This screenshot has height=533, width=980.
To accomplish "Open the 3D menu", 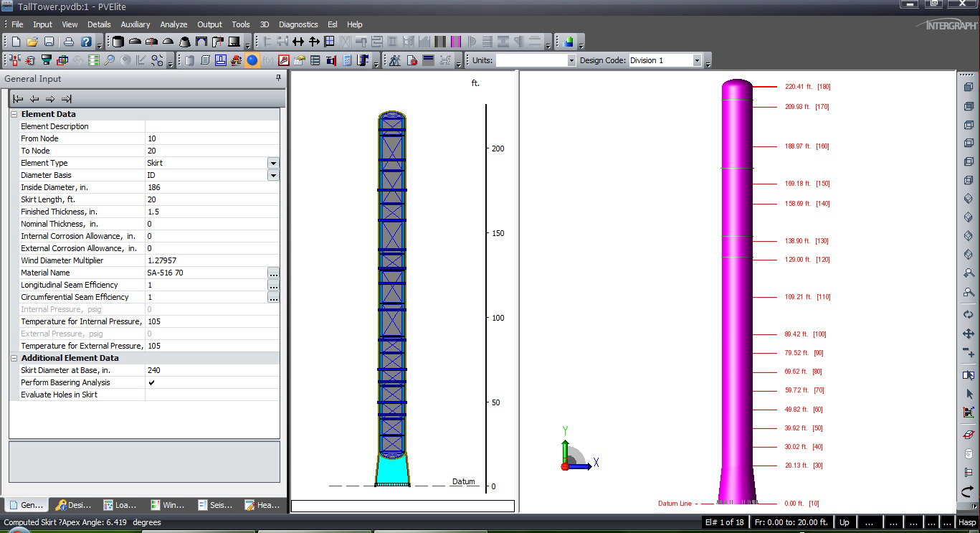I will click(x=265, y=24).
